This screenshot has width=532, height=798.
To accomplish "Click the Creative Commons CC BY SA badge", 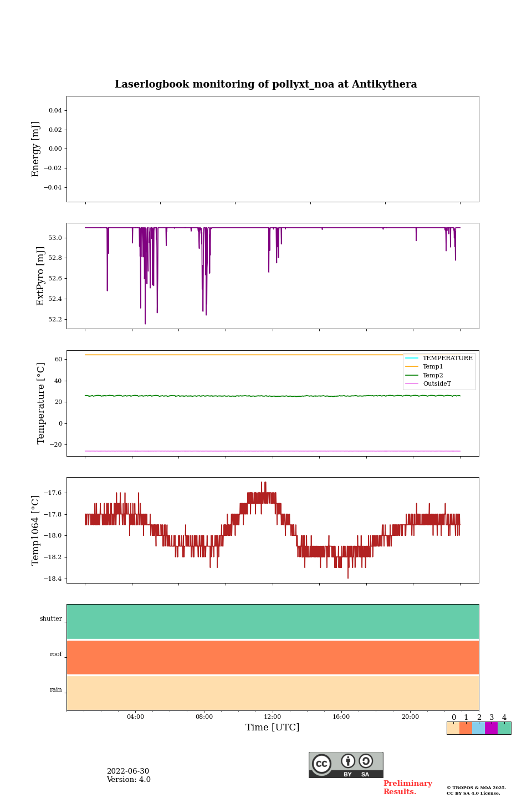I will coord(346,765).
